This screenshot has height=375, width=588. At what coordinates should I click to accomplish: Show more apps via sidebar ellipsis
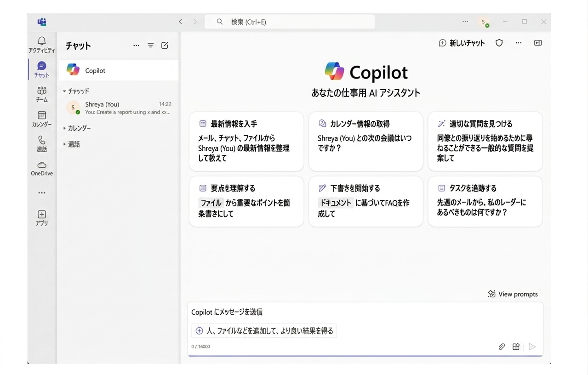[x=42, y=193]
